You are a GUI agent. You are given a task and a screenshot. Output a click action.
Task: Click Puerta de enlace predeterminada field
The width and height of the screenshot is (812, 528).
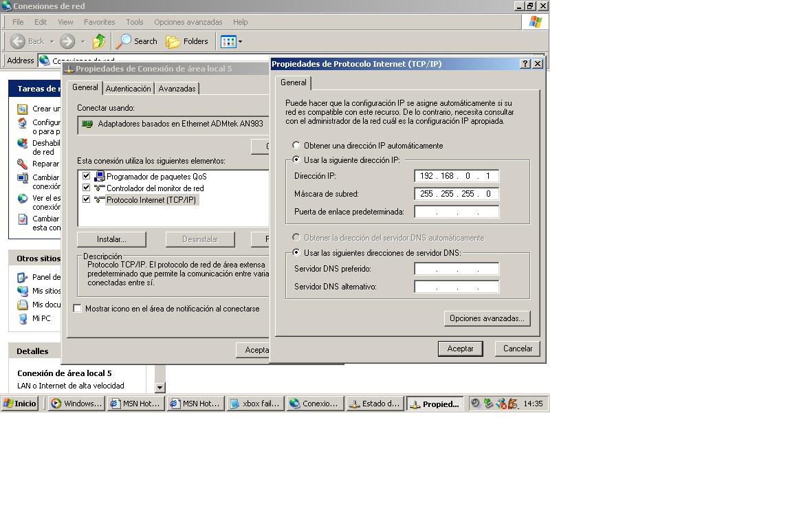point(457,212)
